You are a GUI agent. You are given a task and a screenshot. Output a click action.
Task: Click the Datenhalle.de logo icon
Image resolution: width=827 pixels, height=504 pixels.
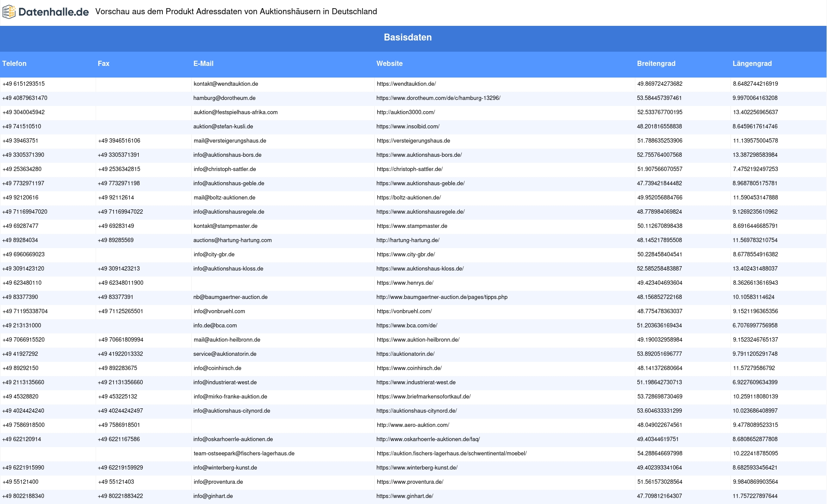[9, 12]
